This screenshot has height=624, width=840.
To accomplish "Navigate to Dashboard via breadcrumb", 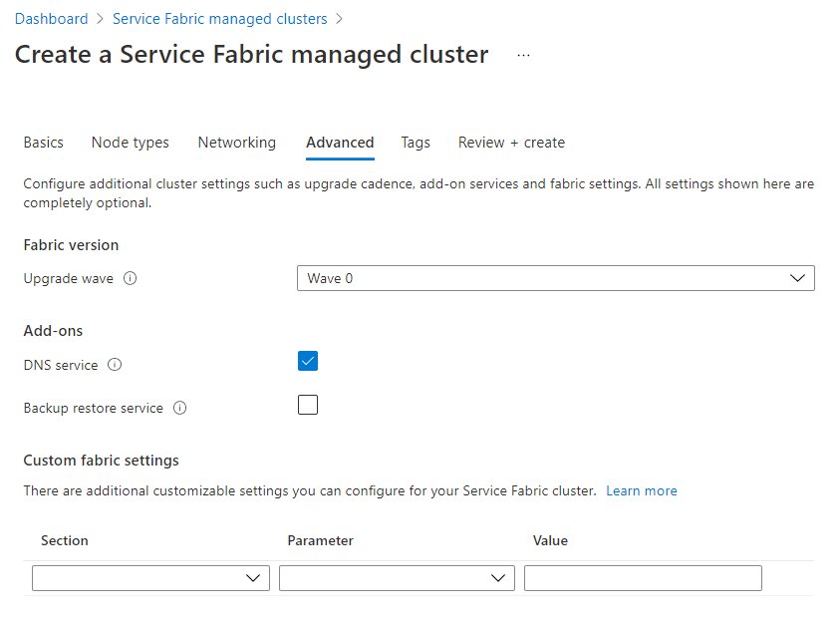I will (51, 18).
